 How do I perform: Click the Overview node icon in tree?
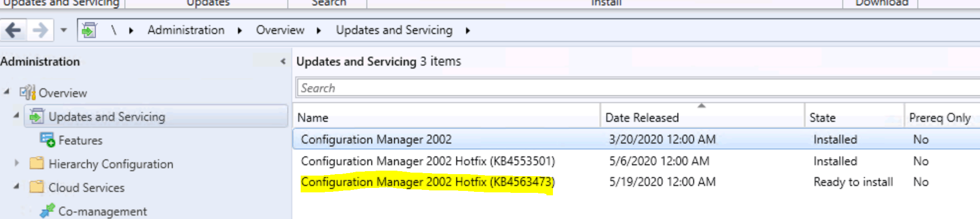28,93
